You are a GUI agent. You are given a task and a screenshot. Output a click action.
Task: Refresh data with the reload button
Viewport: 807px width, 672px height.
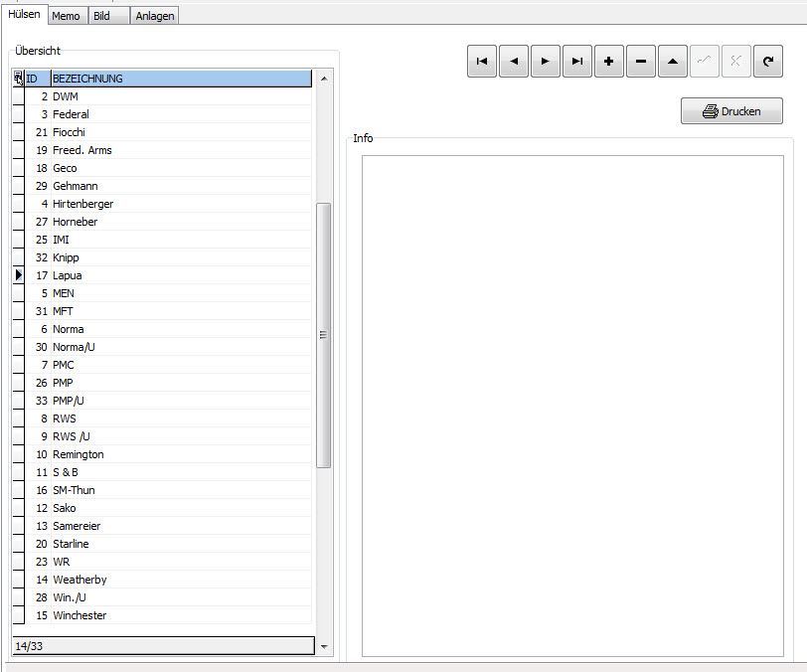pos(768,62)
